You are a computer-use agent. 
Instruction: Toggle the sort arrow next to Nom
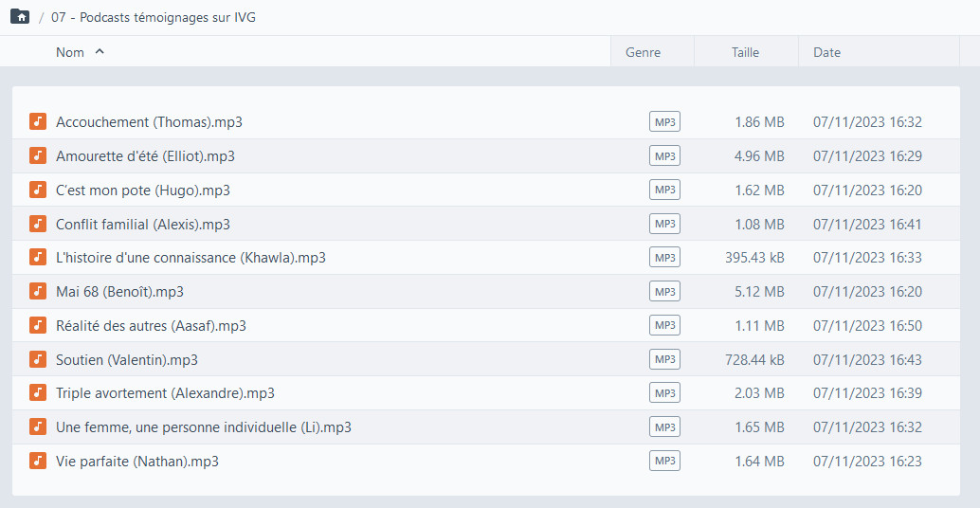pos(100,52)
